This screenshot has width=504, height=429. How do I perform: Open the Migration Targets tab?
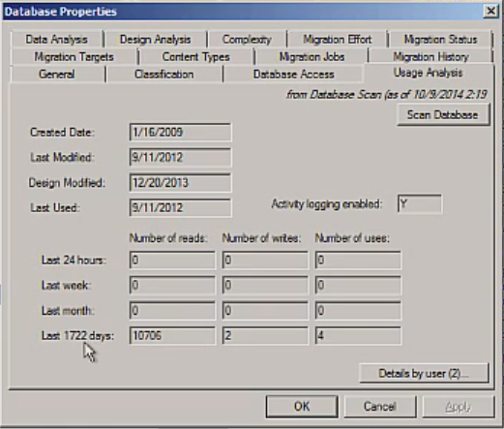74,57
